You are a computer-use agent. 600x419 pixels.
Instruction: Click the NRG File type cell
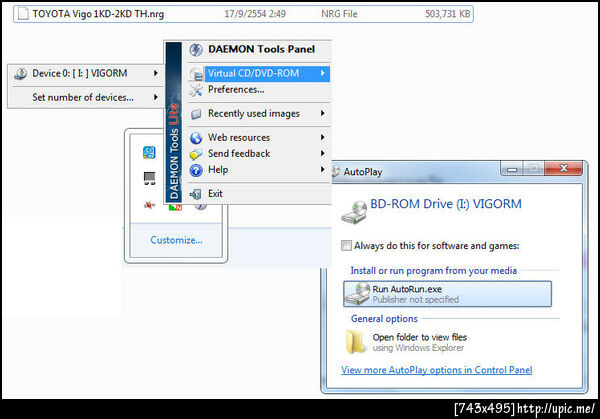point(339,14)
